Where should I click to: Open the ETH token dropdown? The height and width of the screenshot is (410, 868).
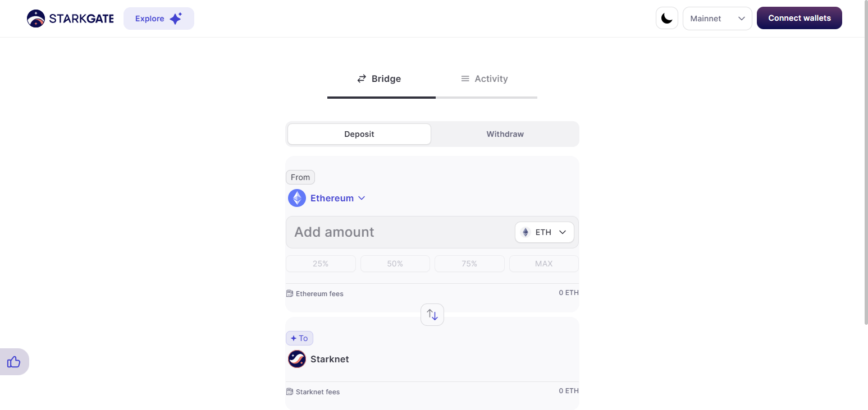544,232
